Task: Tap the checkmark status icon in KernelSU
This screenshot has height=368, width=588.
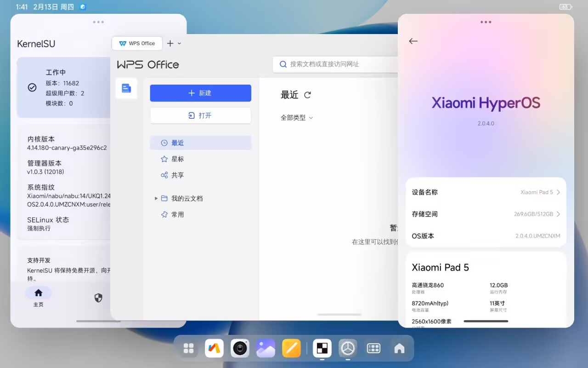Action: point(32,87)
